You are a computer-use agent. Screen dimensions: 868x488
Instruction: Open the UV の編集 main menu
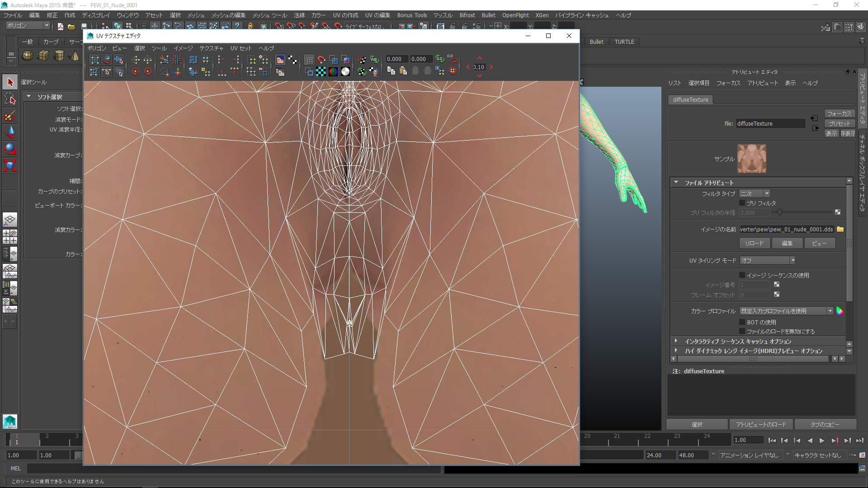[x=377, y=15]
